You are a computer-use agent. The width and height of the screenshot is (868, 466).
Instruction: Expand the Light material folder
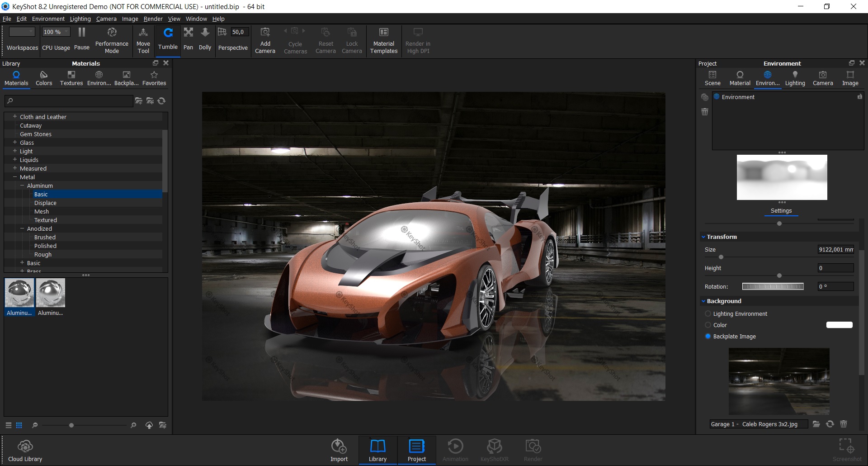(x=15, y=151)
